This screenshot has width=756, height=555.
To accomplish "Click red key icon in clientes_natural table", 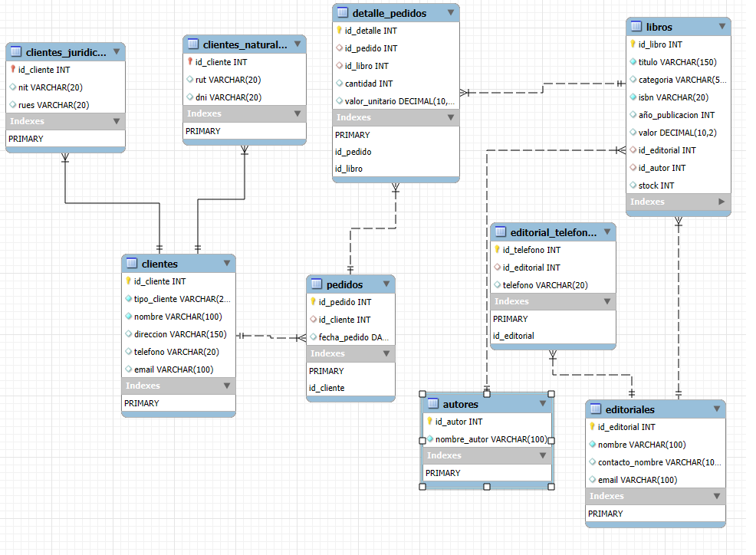I will [190, 62].
